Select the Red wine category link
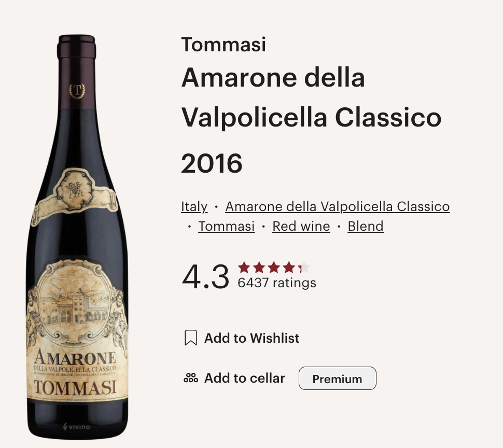Viewport: 503px width, 448px height. pos(301,226)
